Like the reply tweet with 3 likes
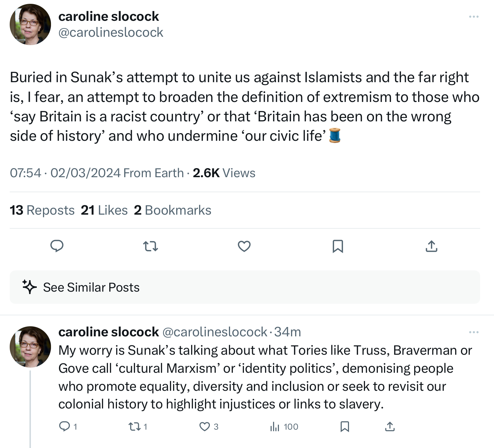 (205, 427)
